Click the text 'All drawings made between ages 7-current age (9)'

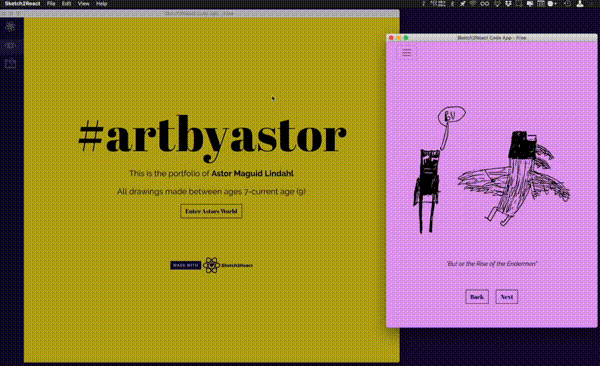point(211,191)
